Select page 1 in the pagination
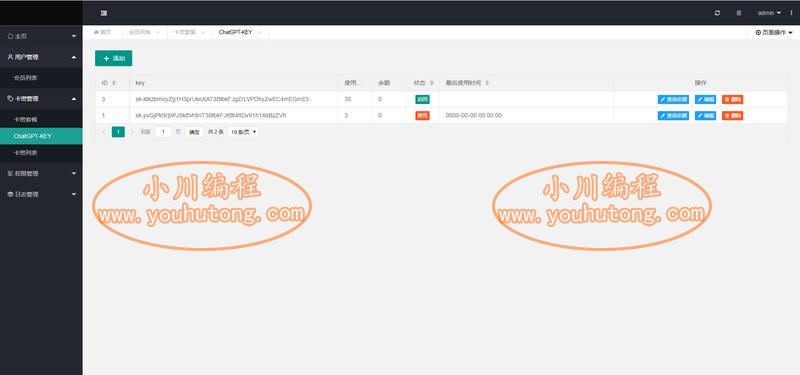 [118, 132]
